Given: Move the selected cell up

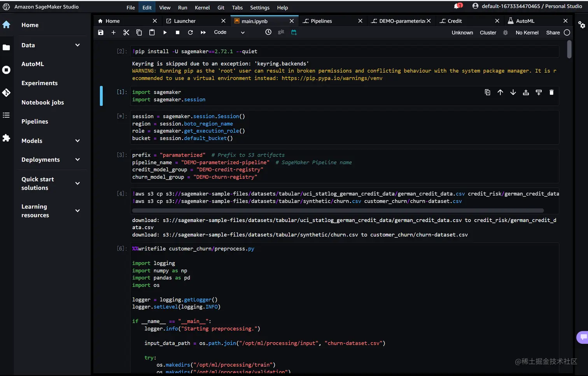Looking at the screenshot, I should (500, 93).
